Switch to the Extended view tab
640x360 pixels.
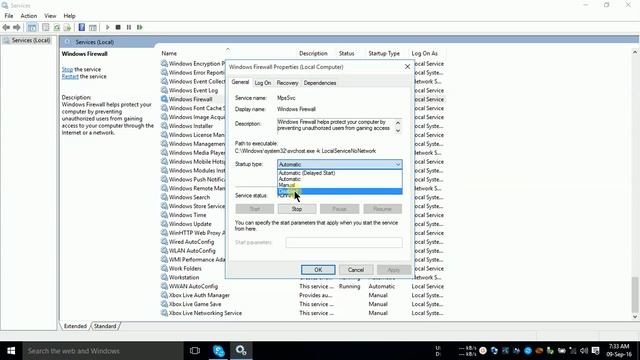pyautogui.click(x=75, y=326)
